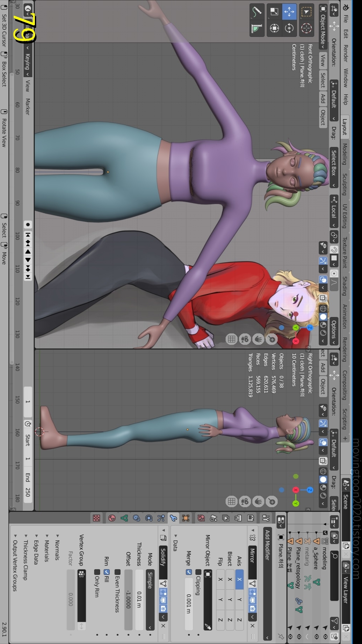
Task: Expand Output Vertex Groups subpanel
Action: tap(15, 563)
